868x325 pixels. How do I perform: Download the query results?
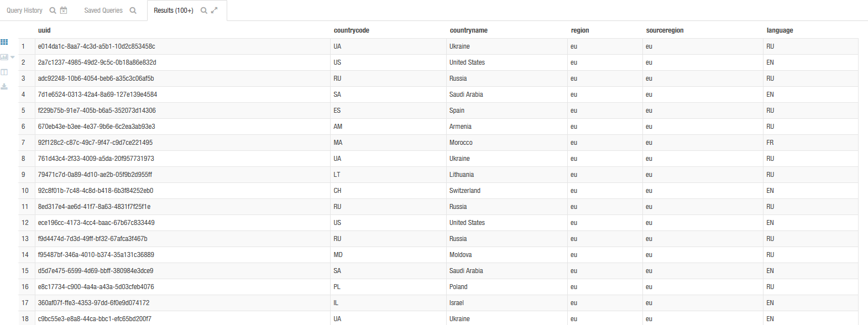pos(4,87)
